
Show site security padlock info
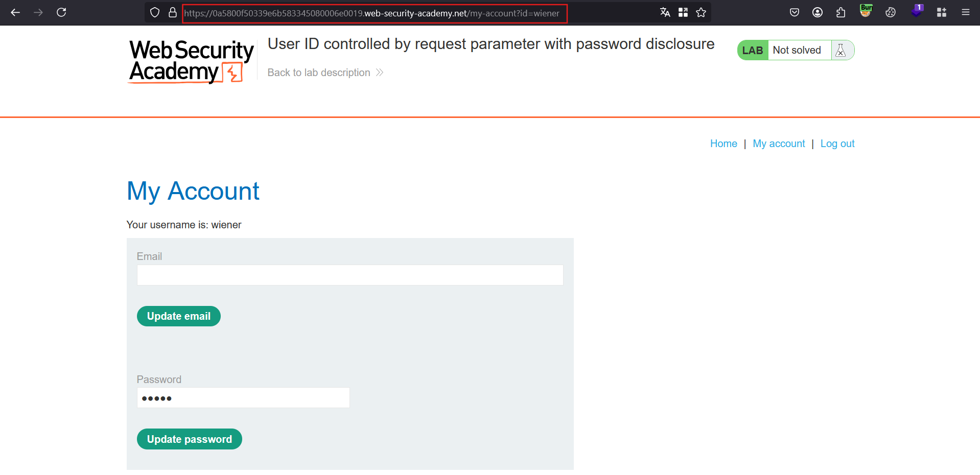tap(173, 12)
